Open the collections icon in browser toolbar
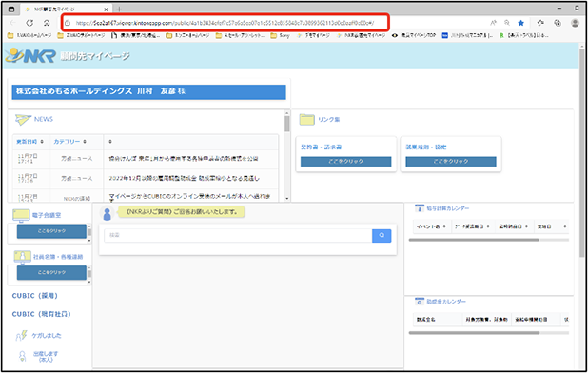Image resolution: width=588 pixels, height=373 pixels. point(558,23)
